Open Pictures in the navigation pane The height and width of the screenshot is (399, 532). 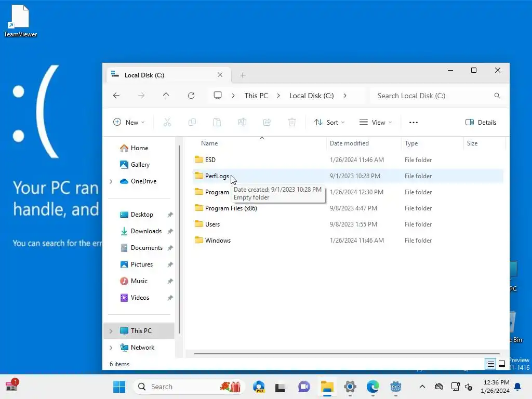(x=142, y=264)
